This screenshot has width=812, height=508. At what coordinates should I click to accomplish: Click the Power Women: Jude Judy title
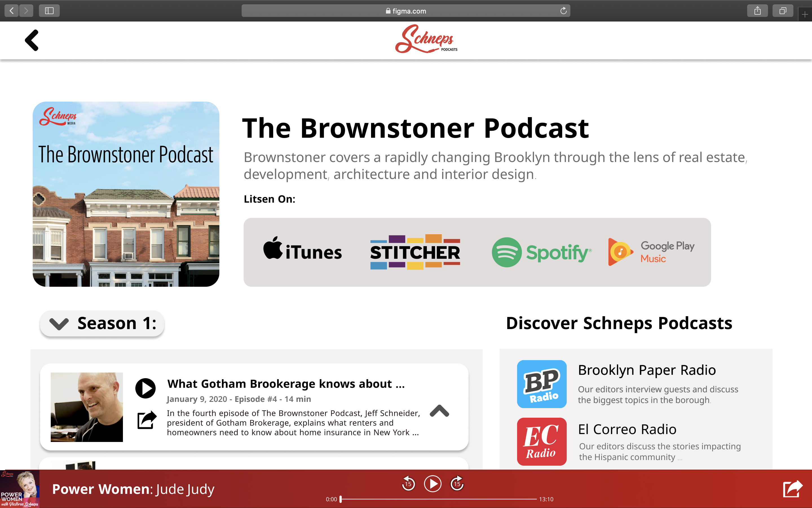point(133,489)
